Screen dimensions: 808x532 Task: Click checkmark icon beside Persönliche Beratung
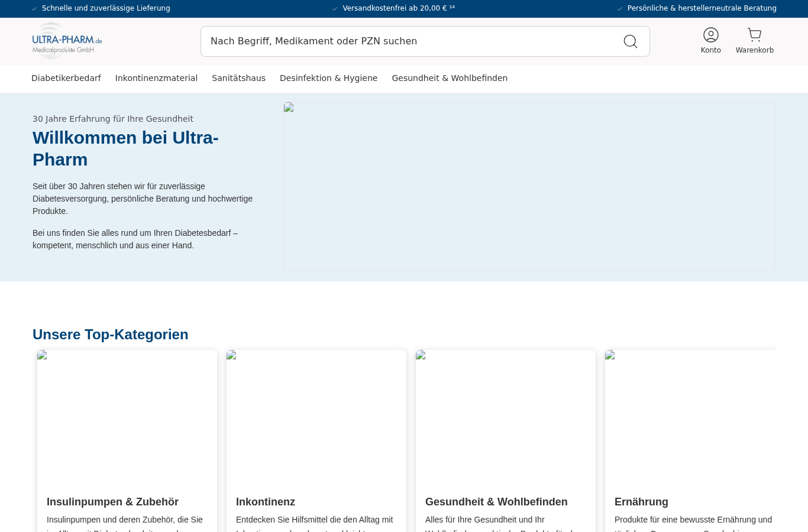pyautogui.click(x=620, y=9)
